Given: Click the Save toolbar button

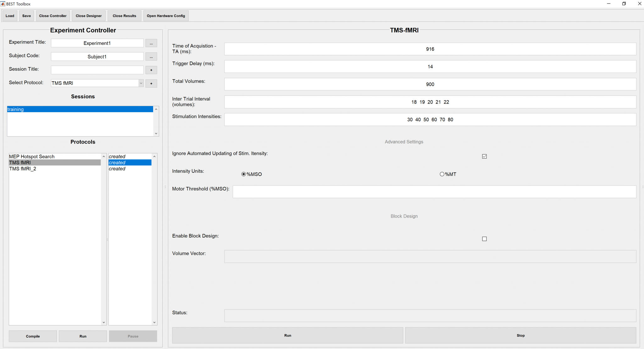Looking at the screenshot, I should coord(26,16).
